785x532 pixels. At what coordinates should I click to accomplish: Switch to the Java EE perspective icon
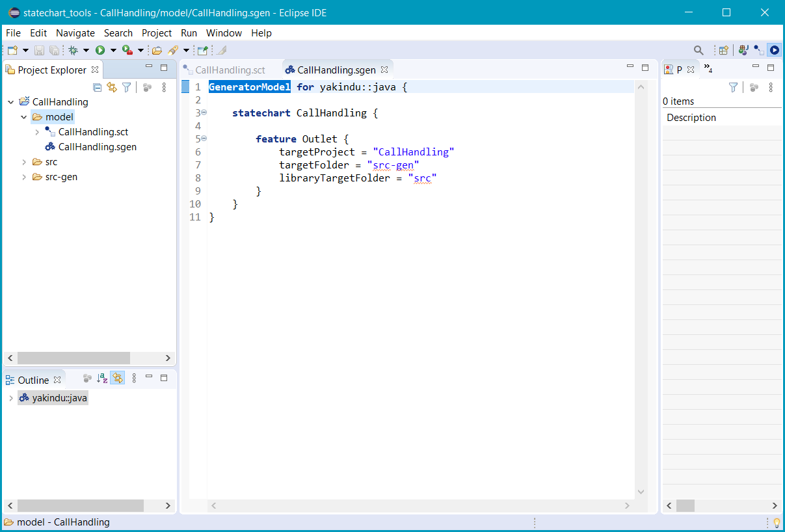point(743,50)
